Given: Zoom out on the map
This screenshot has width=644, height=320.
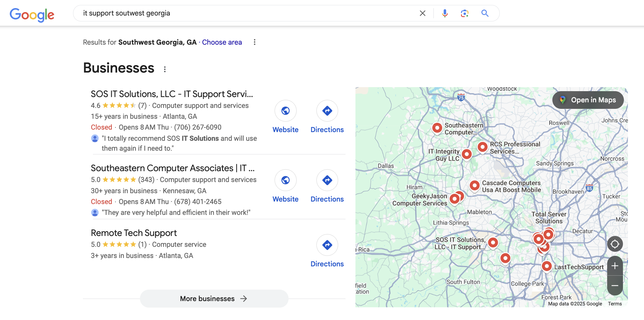Looking at the screenshot, I should click(x=615, y=286).
